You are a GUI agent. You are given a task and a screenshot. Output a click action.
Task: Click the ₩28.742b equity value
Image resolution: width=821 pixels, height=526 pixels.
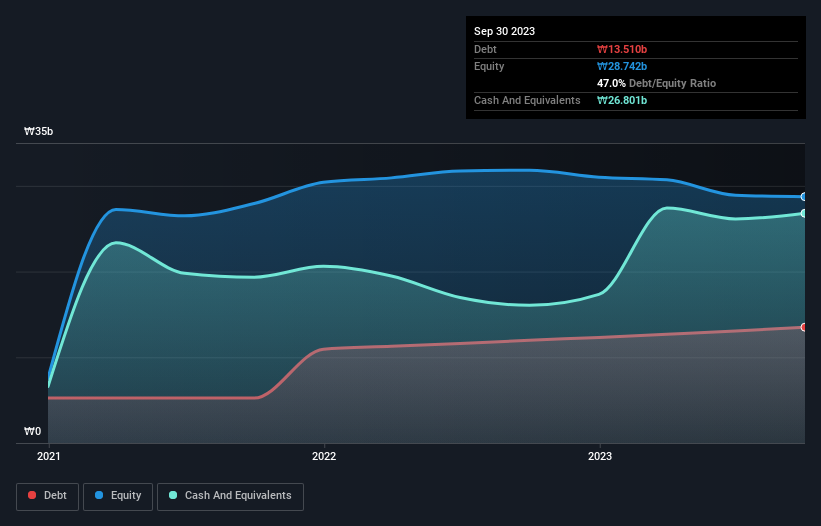pos(622,66)
